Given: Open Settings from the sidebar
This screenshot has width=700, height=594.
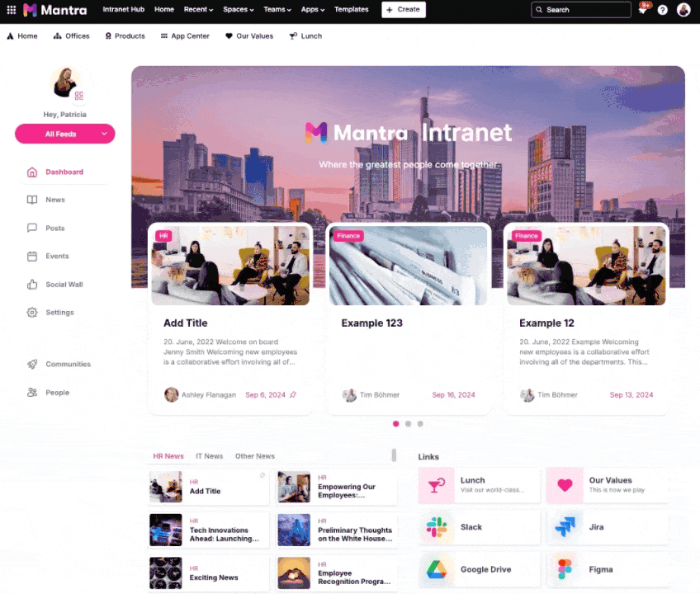Looking at the screenshot, I should click(x=59, y=312).
